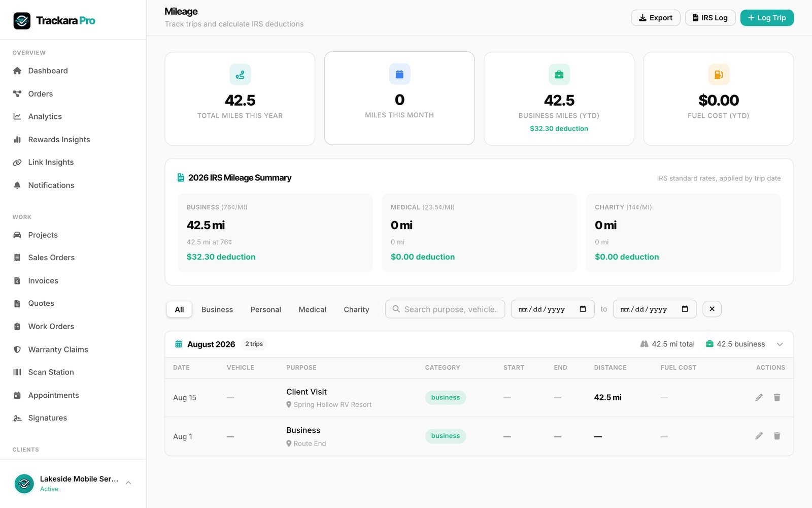Click the business tag on the Aug 15 trip
The height and width of the screenshot is (508, 812).
coord(446,397)
